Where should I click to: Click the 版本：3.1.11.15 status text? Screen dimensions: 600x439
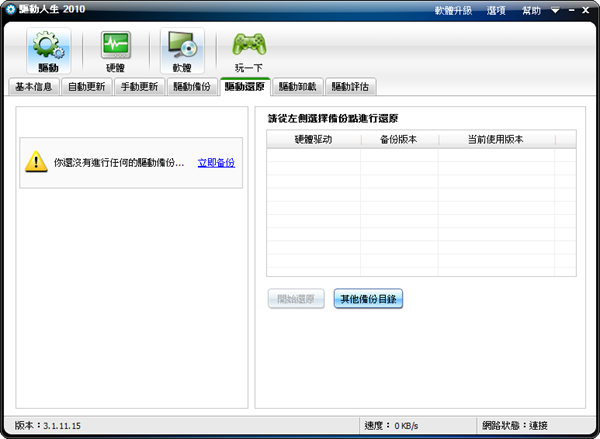point(48,426)
